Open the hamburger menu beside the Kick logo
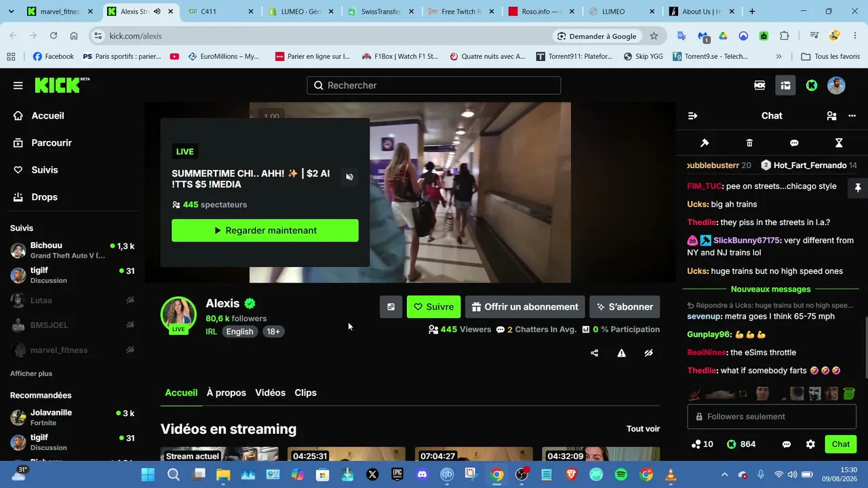This screenshot has width=868, height=488. click(18, 85)
